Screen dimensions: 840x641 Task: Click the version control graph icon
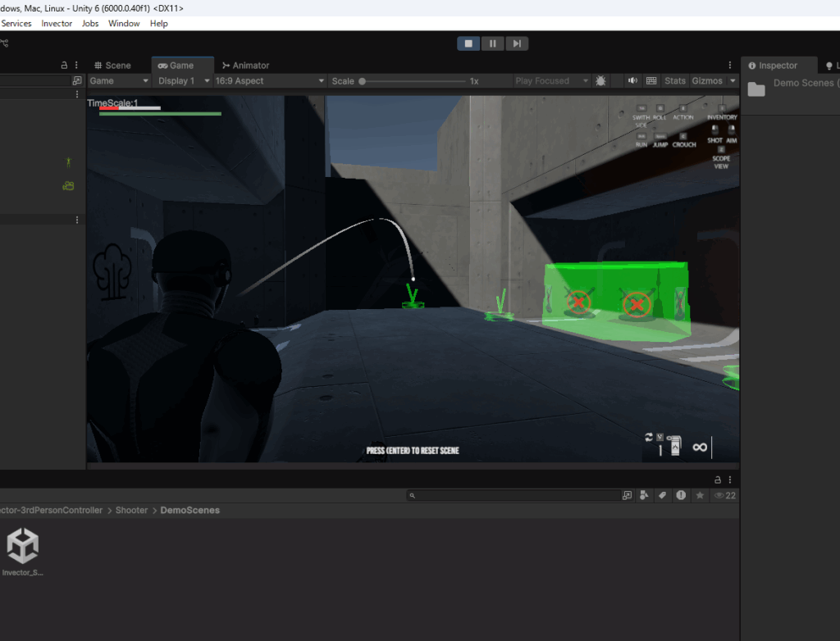pos(4,43)
